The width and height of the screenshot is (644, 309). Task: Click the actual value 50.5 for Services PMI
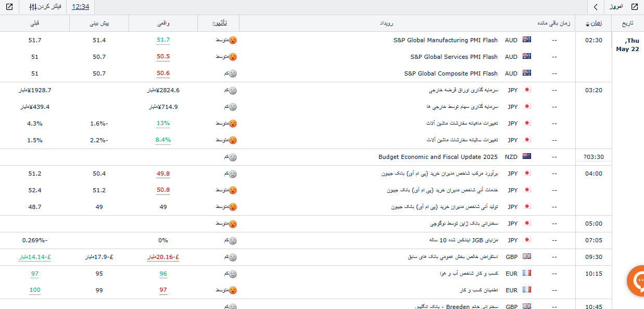point(163,57)
